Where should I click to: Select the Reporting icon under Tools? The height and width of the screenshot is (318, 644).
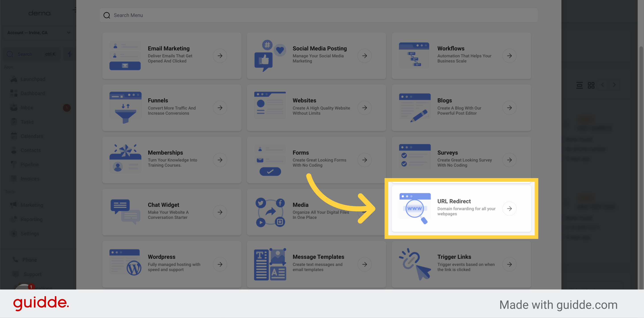[x=14, y=219]
